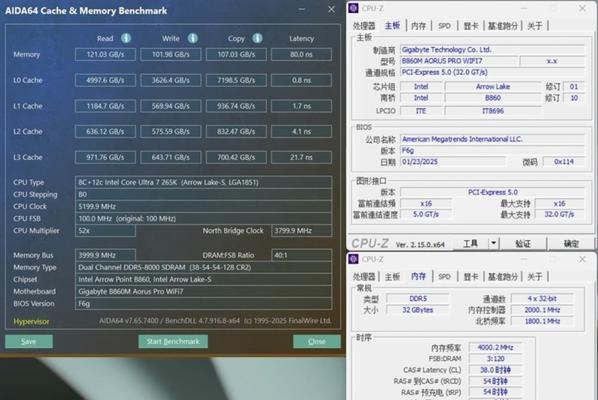
Task: Click the upper CPU-Z window logo icon
Action: (x=354, y=8)
